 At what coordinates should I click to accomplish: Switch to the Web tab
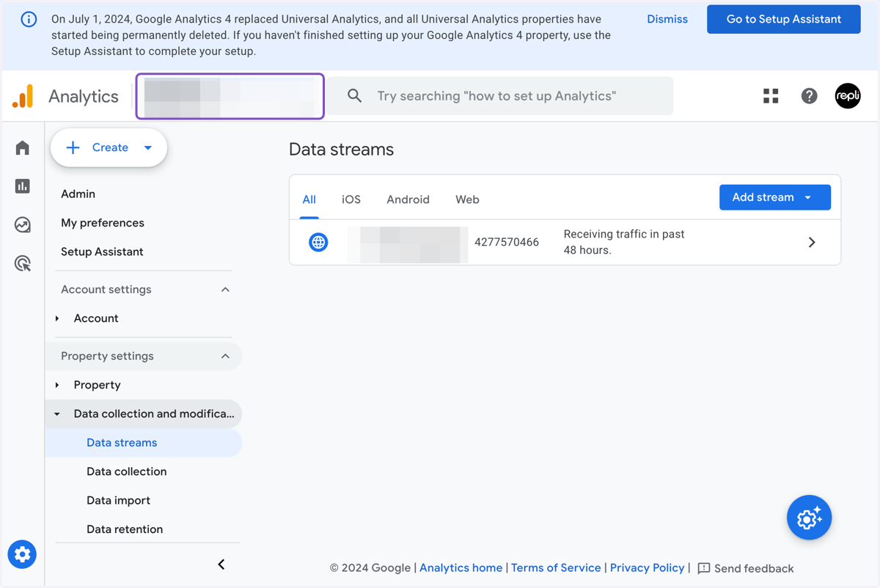click(x=467, y=199)
